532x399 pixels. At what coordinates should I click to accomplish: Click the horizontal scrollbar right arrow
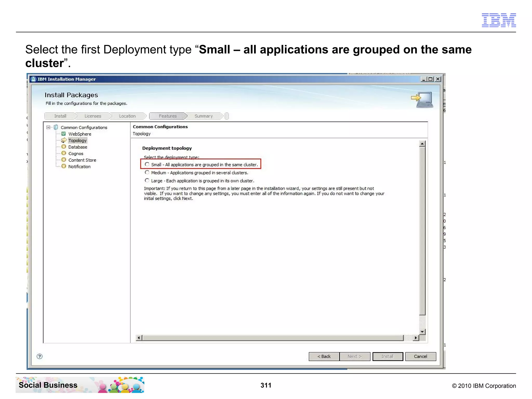point(416,338)
